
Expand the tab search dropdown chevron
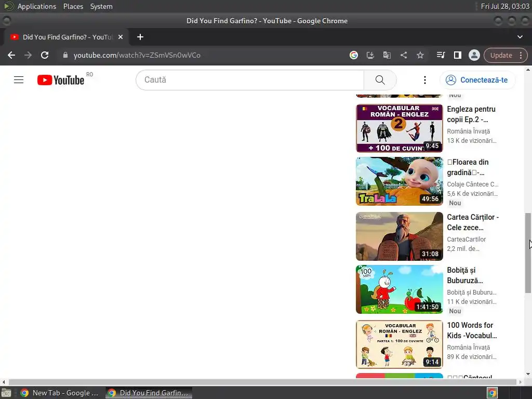click(520, 37)
